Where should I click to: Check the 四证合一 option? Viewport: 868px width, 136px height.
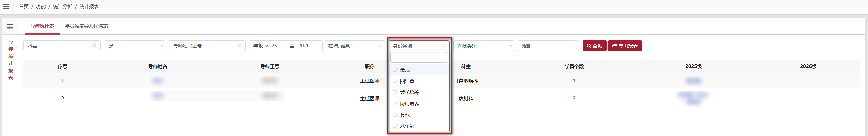[x=395, y=81]
